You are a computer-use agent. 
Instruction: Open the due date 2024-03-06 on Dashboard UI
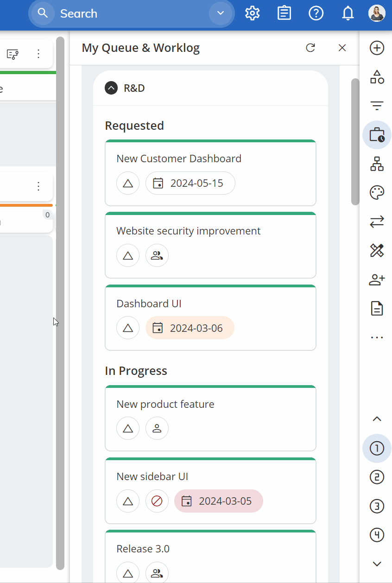(x=190, y=328)
